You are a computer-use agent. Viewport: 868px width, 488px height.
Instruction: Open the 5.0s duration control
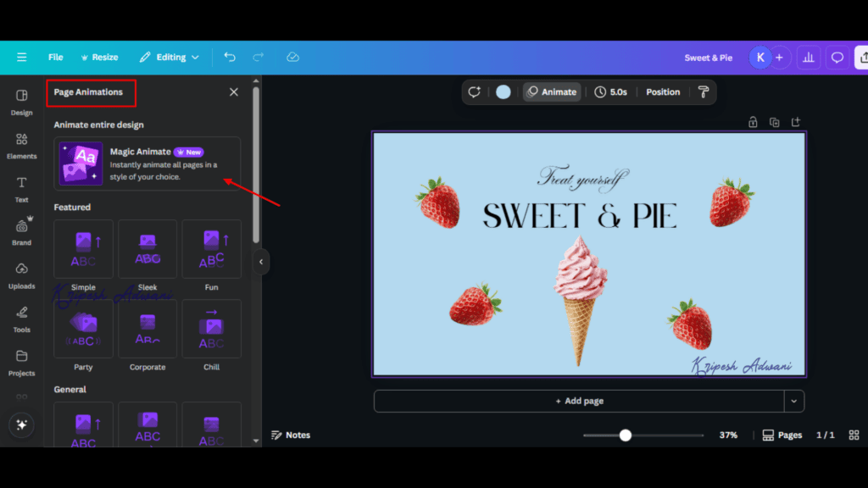(612, 91)
